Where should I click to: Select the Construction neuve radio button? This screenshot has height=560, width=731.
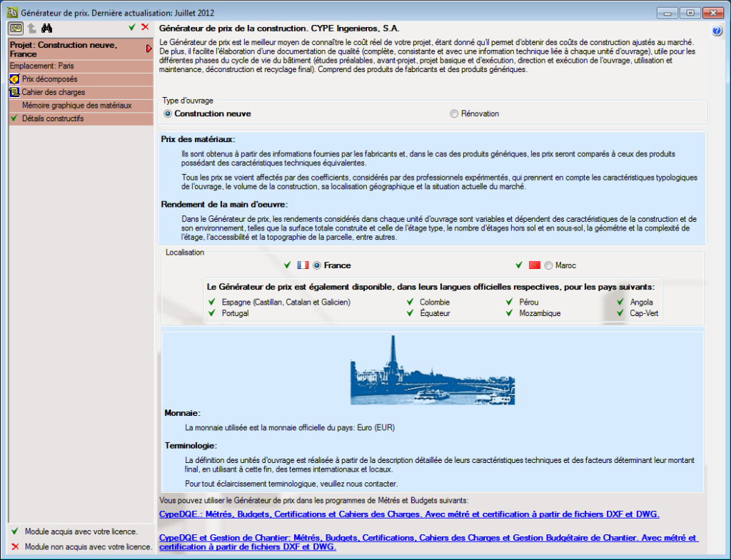[x=168, y=113]
